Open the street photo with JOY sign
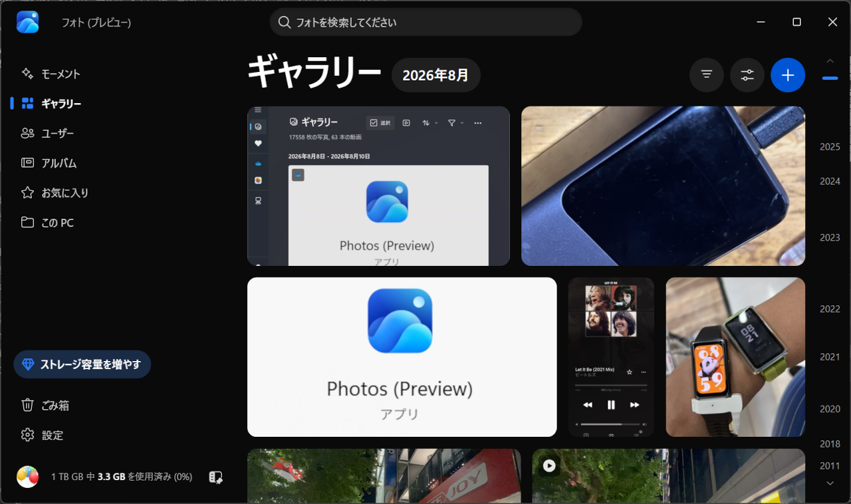This screenshot has width=851, height=504. [x=384, y=475]
